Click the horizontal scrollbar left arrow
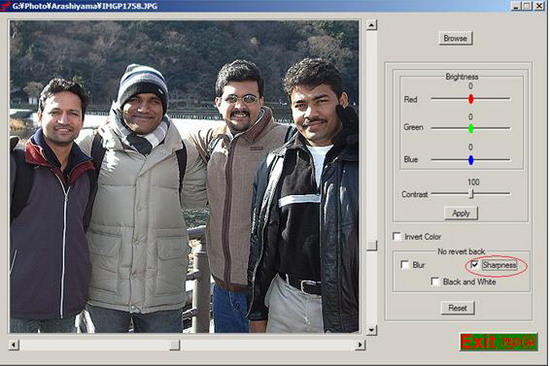This screenshot has width=550, height=366. [x=14, y=345]
